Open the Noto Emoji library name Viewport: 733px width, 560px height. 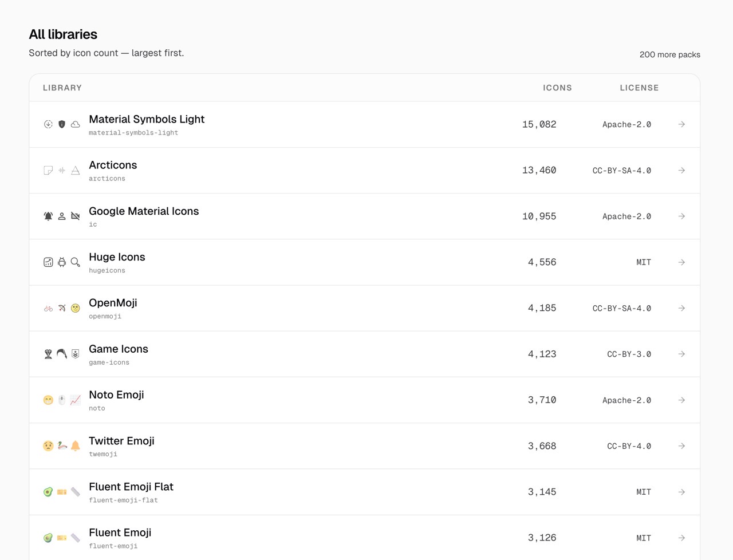pos(116,395)
